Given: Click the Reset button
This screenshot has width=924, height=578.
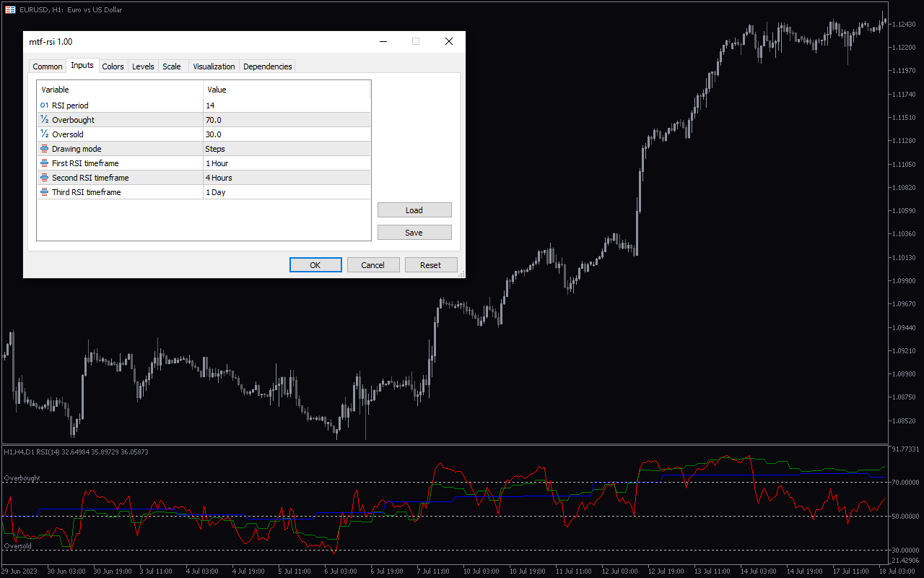Looking at the screenshot, I should [431, 265].
